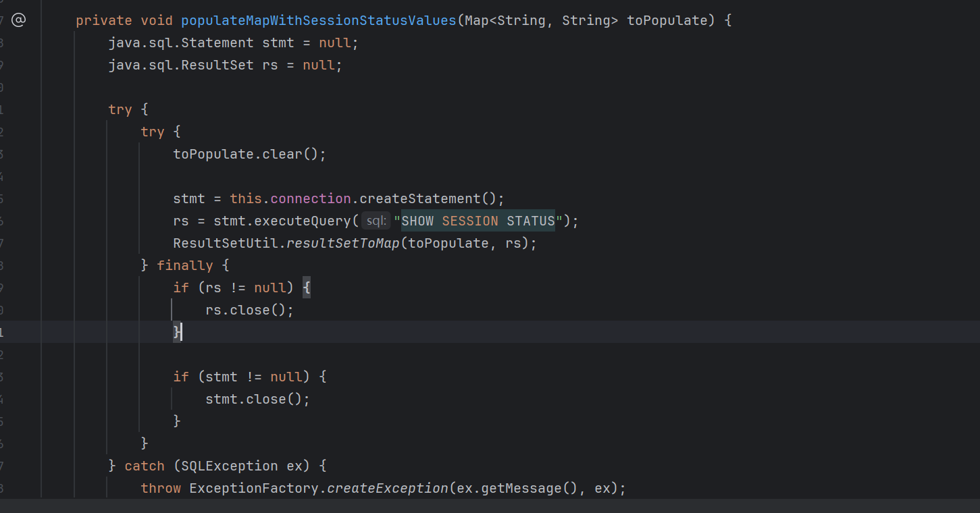Click the "sql:" parameter inlay hint
Viewport: 980px width, 513px height.
tap(376, 221)
